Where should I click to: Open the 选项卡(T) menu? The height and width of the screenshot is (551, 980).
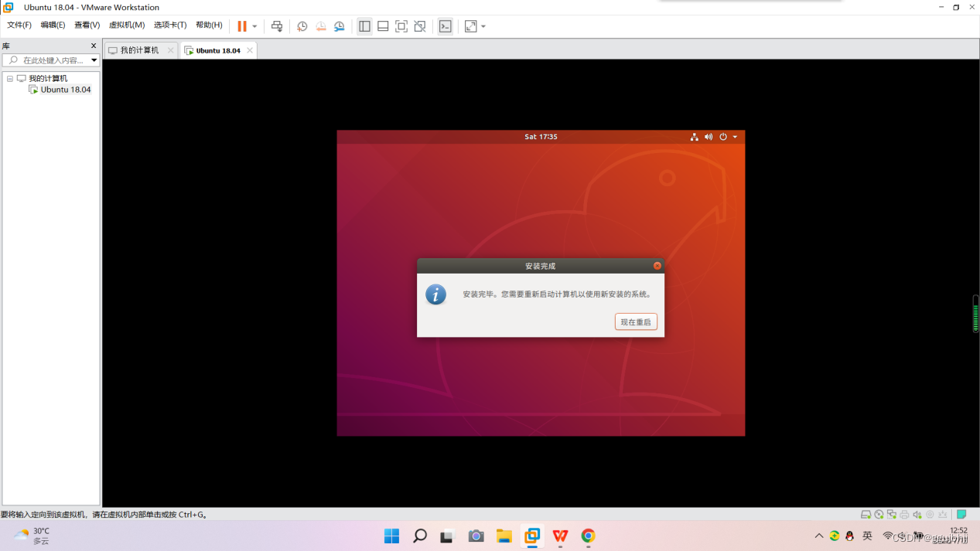pos(170,26)
